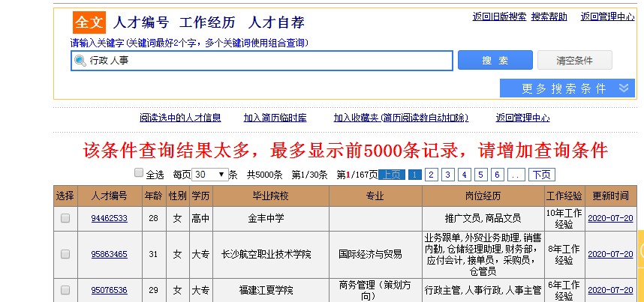Switch to the 人才编号 search tab

141,22
